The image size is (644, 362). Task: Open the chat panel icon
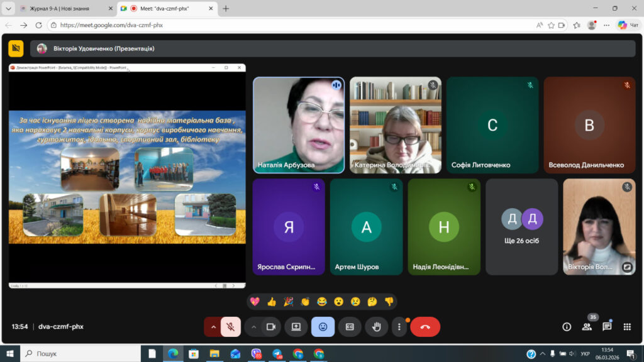pyautogui.click(x=607, y=327)
